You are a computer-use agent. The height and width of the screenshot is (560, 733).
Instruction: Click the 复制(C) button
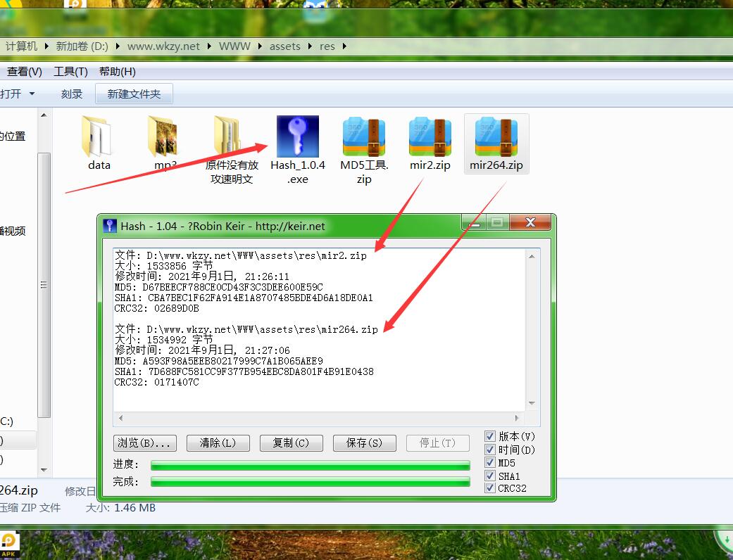point(291,443)
